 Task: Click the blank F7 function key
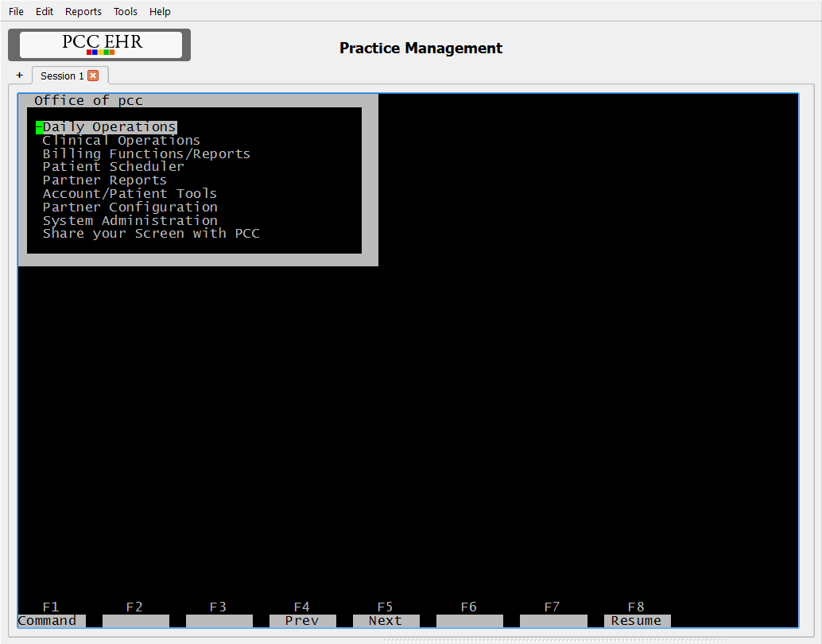point(553,621)
